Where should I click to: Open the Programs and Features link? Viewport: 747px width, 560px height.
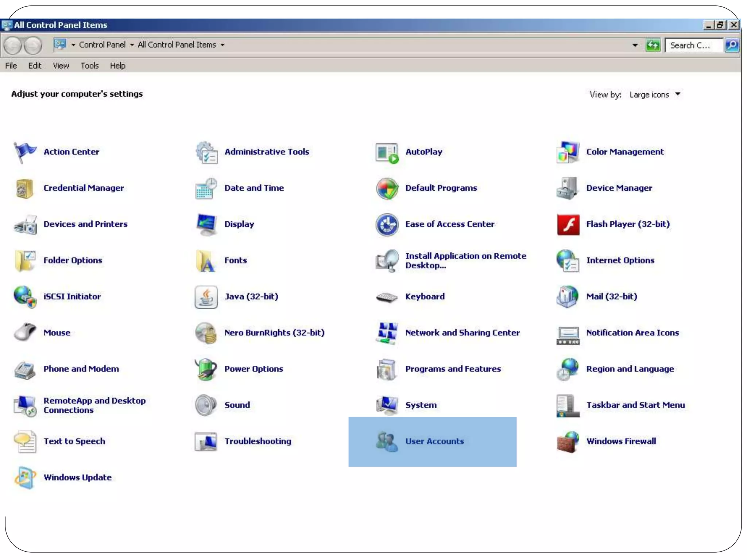coord(453,369)
